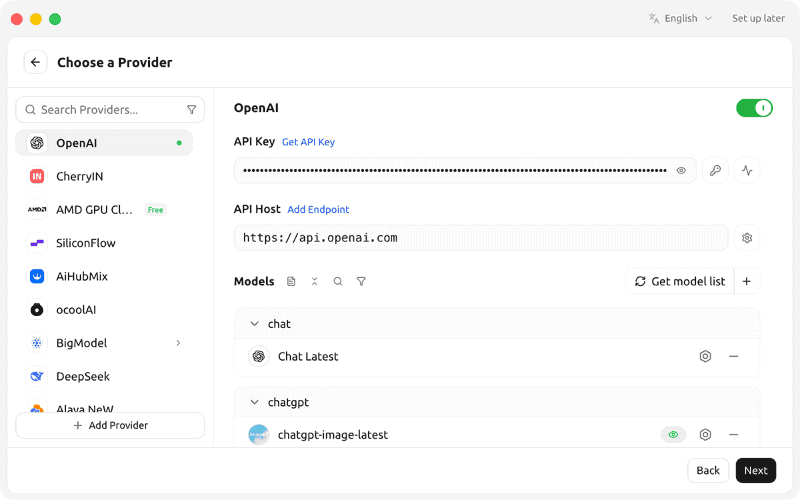800x500 pixels.
Task: Check API connection with the pulse icon
Action: (747, 170)
